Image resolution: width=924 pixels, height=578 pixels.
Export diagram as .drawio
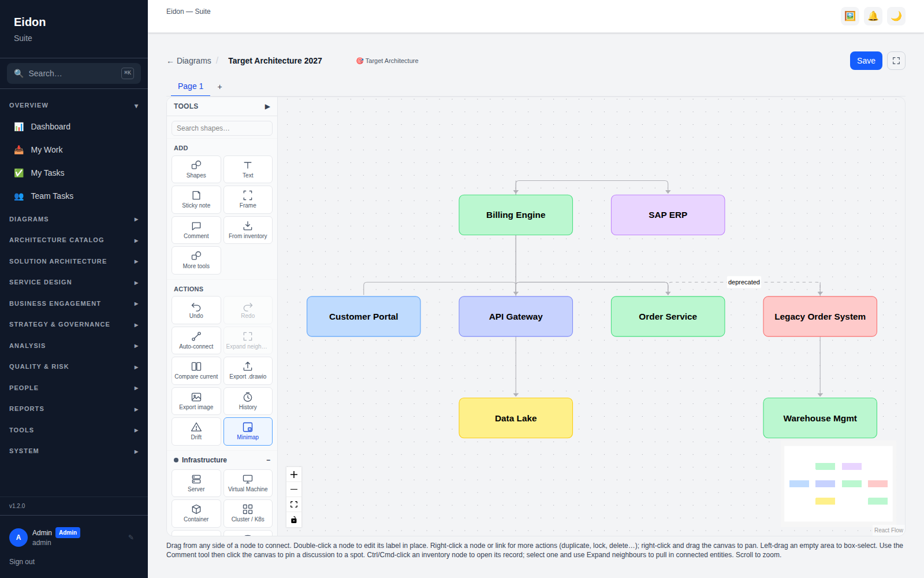[248, 370]
